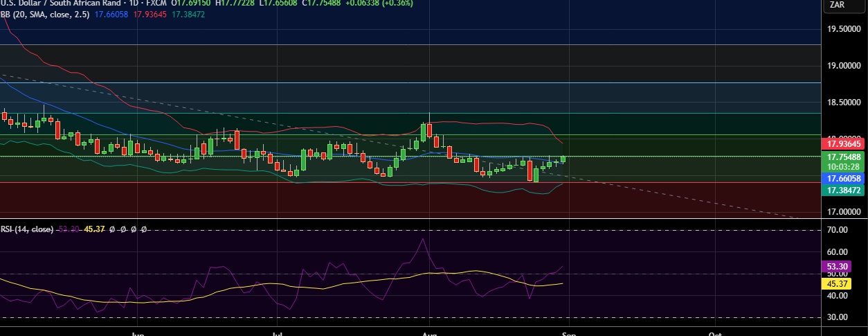Click the RSI line peak near 65
The height and width of the screenshot is (336, 868).
tap(422, 240)
